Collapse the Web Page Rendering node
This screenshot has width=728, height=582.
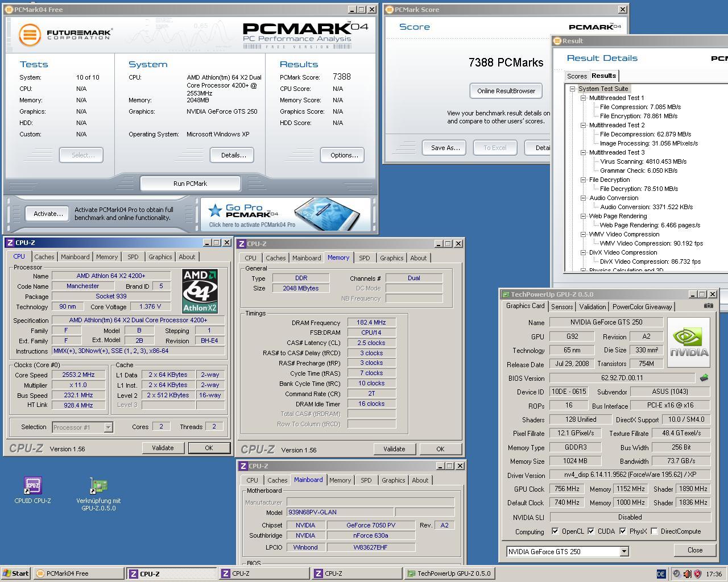point(583,216)
